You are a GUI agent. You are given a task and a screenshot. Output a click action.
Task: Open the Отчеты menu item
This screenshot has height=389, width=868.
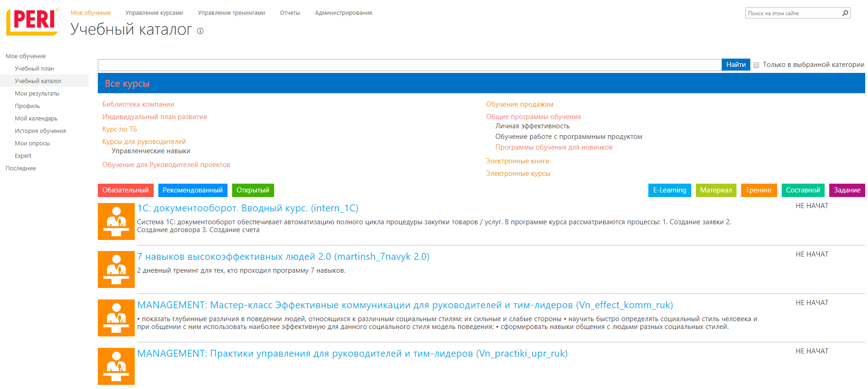click(x=290, y=13)
